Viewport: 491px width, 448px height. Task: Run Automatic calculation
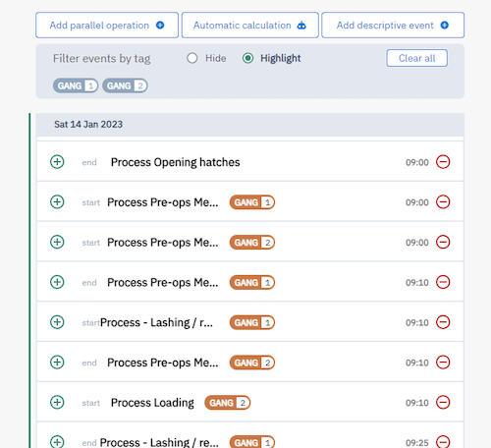pyautogui.click(x=250, y=26)
